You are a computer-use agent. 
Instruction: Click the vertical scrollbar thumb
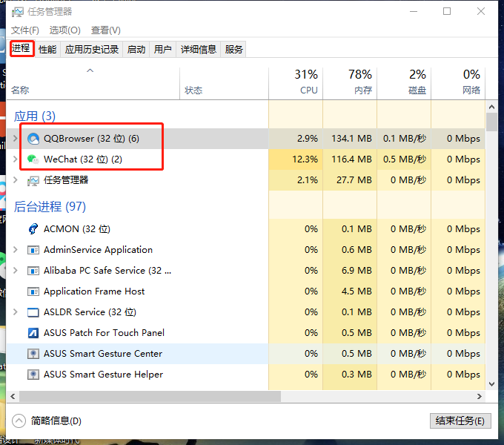coord(491,122)
